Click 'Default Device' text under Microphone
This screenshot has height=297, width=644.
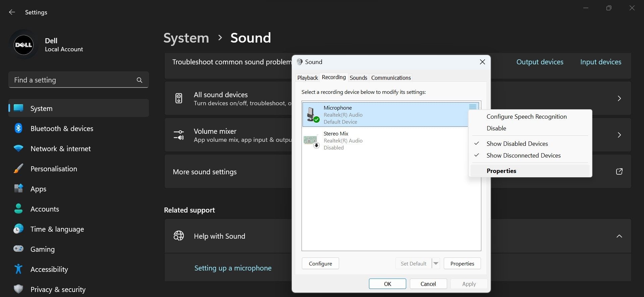[x=340, y=122]
